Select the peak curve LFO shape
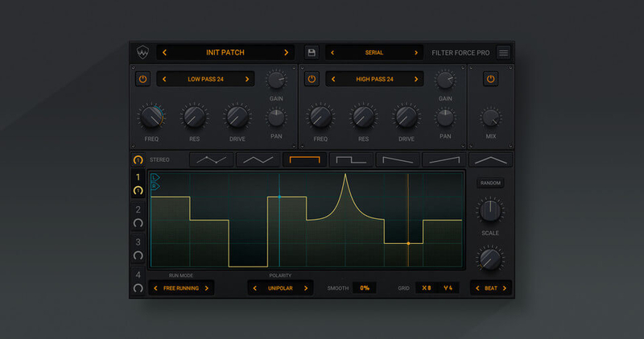This screenshot has width=644, height=339. pos(491,159)
